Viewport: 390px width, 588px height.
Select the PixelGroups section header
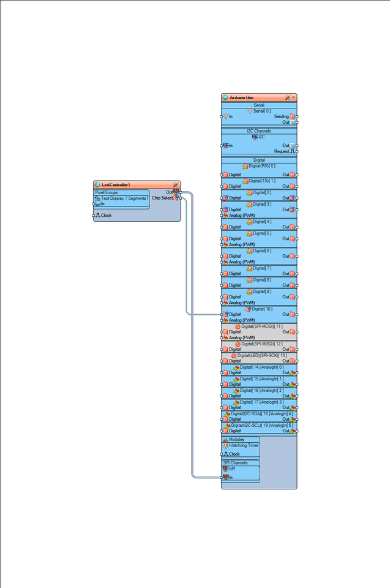point(107,192)
